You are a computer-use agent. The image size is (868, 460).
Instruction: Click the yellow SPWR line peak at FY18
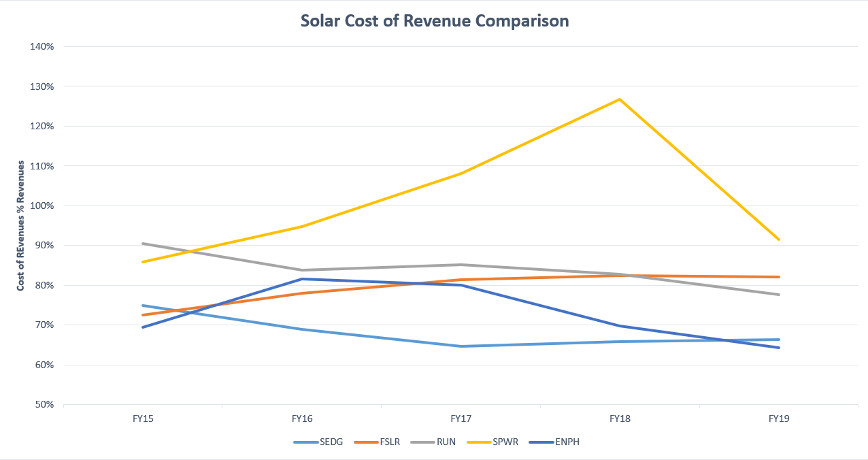620,99
